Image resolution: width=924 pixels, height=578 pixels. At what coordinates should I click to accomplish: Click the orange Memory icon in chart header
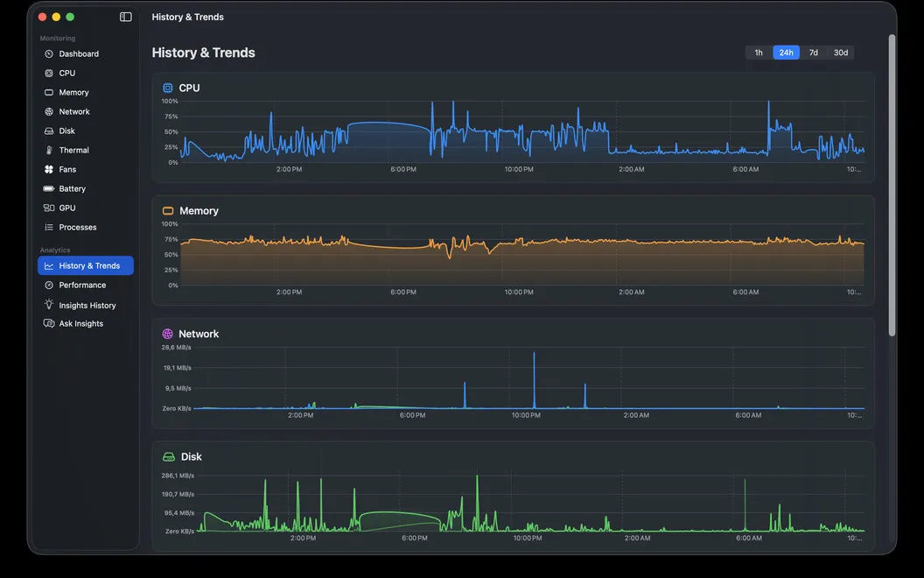pos(168,210)
